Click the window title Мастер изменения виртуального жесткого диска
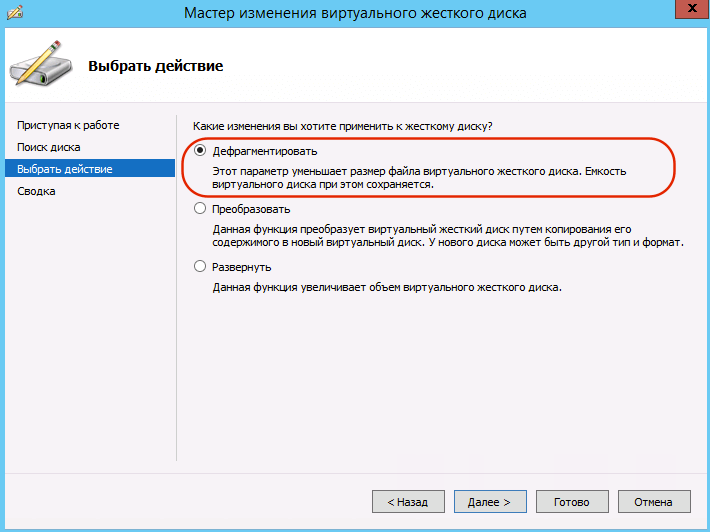710x532 pixels. [x=355, y=13]
